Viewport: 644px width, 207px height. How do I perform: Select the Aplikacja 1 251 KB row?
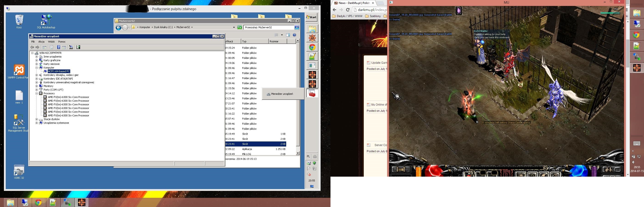click(x=255, y=149)
